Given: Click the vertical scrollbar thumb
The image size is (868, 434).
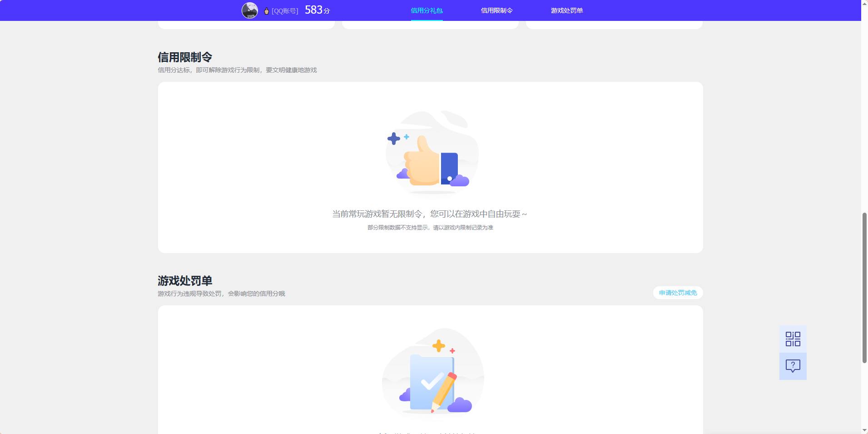Looking at the screenshot, I should [x=864, y=287].
